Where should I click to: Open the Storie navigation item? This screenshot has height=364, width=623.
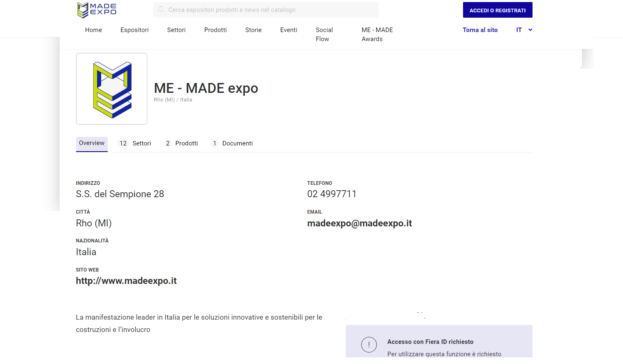(x=253, y=30)
